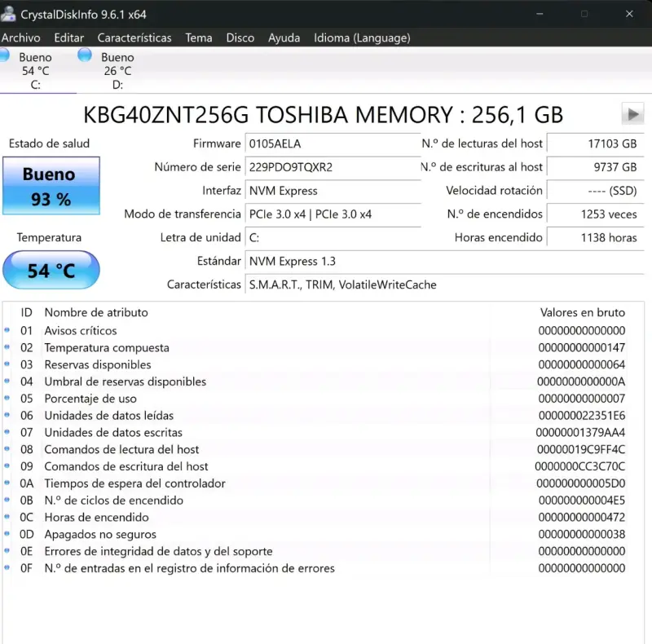Viewport: 652px width, 644px height.
Task: Select the Horas de encendido row
Action: 324,517
